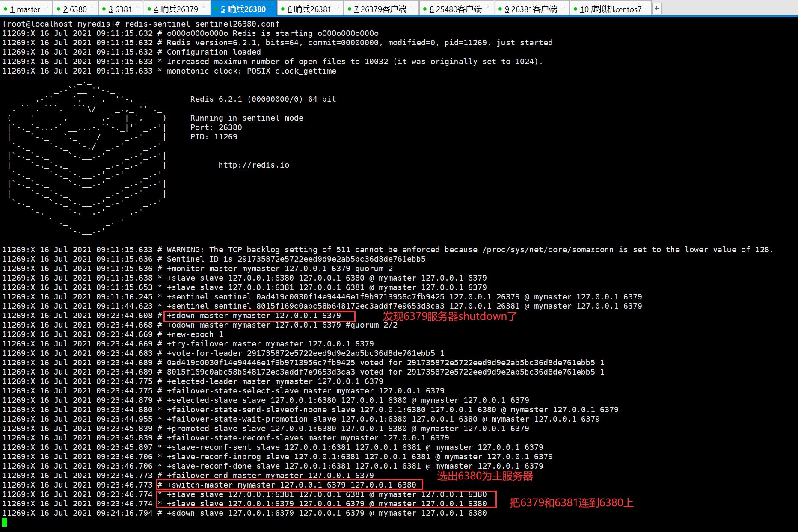Click the "+monitor master mymaster" log line
The height and width of the screenshot is (532, 798).
pyautogui.click(x=198, y=269)
